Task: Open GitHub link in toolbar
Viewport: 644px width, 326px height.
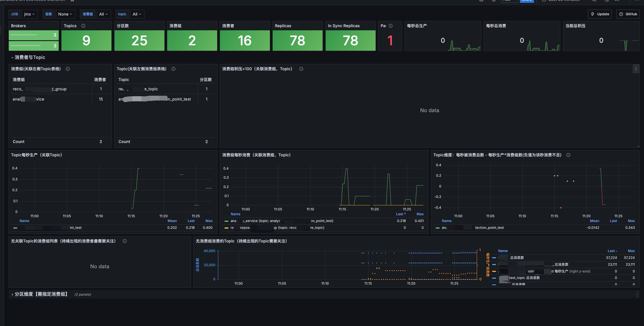Action: coord(628,14)
